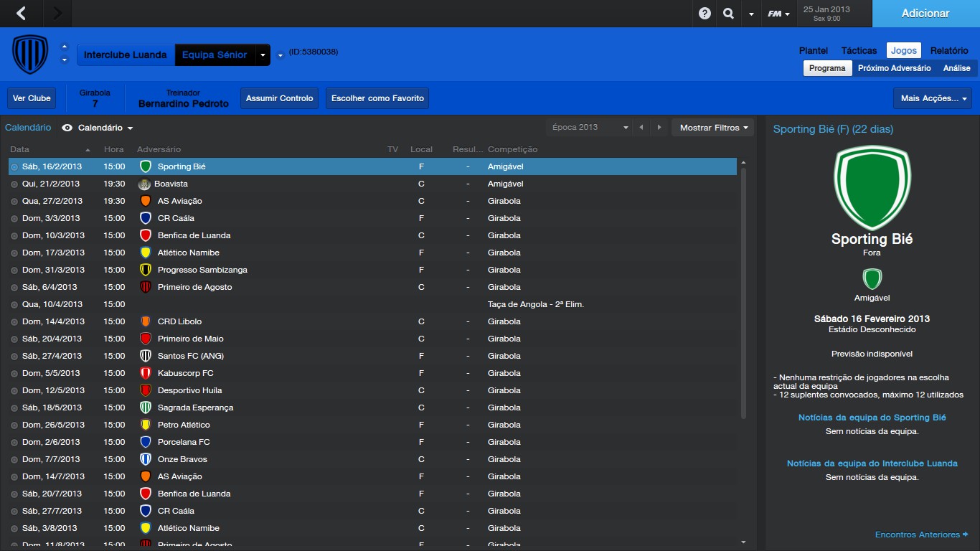The image size is (980, 551).
Task: Expand the Equipa Sénior team dropdown
Action: pyautogui.click(x=263, y=55)
